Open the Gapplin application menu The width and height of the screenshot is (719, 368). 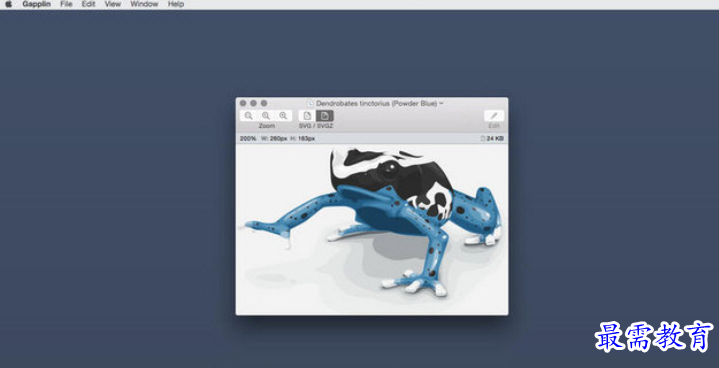[x=37, y=4]
